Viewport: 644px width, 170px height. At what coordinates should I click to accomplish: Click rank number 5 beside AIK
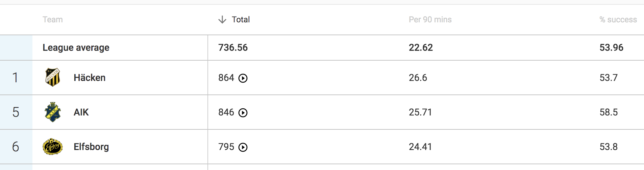(x=16, y=112)
